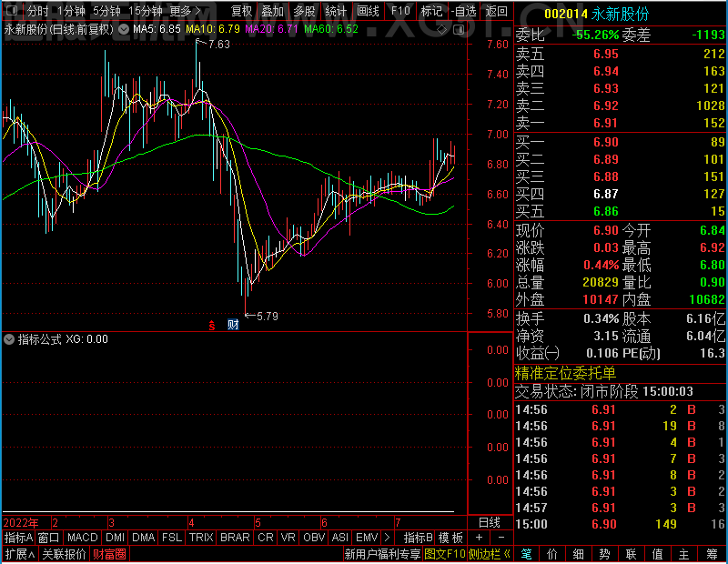Click the 15:00 trade row at 6.90
728x564 pixels.
[620, 524]
